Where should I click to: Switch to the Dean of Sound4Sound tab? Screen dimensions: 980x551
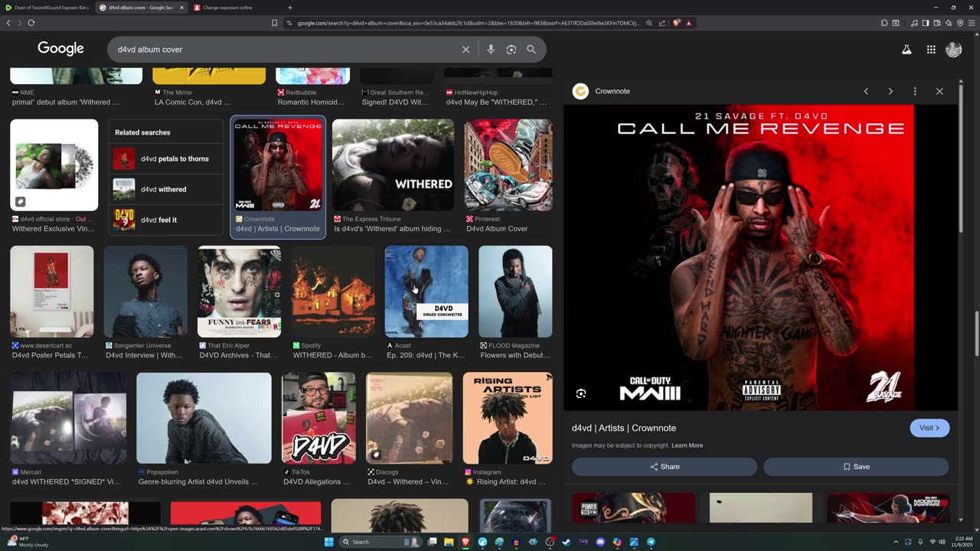47,8
